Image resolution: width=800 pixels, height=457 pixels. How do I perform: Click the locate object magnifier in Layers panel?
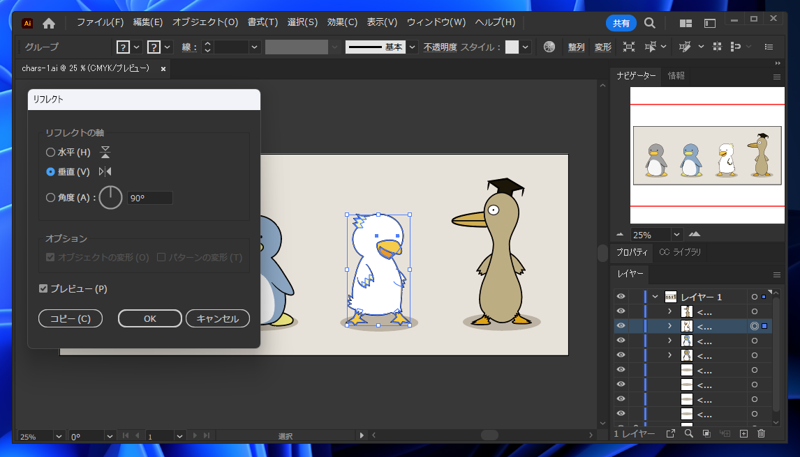coord(689,434)
